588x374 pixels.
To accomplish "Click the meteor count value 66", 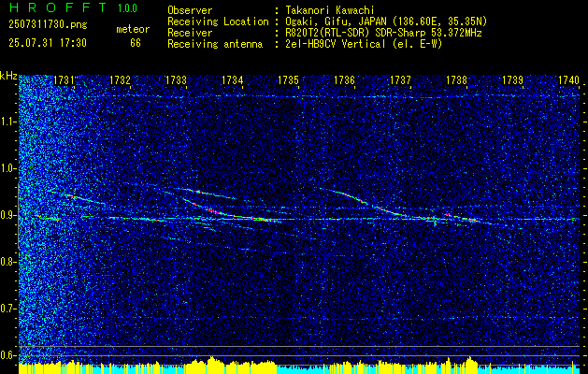I will tap(136, 43).
